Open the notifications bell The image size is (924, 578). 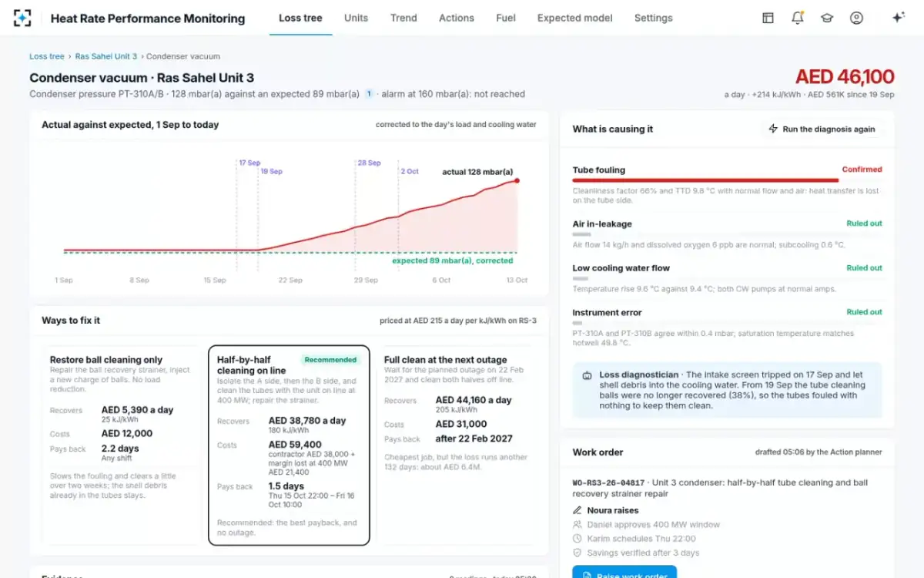coord(798,18)
